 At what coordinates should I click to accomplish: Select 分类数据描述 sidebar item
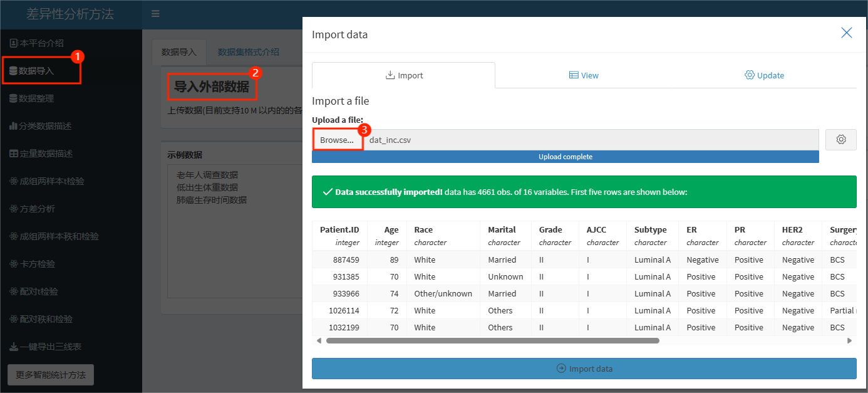click(x=44, y=126)
